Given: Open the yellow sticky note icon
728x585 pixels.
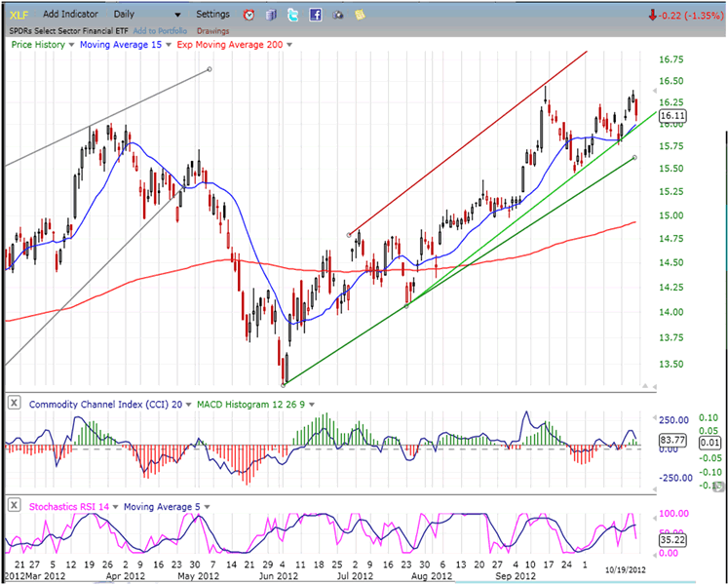Looking at the screenshot, I should coord(360,16).
